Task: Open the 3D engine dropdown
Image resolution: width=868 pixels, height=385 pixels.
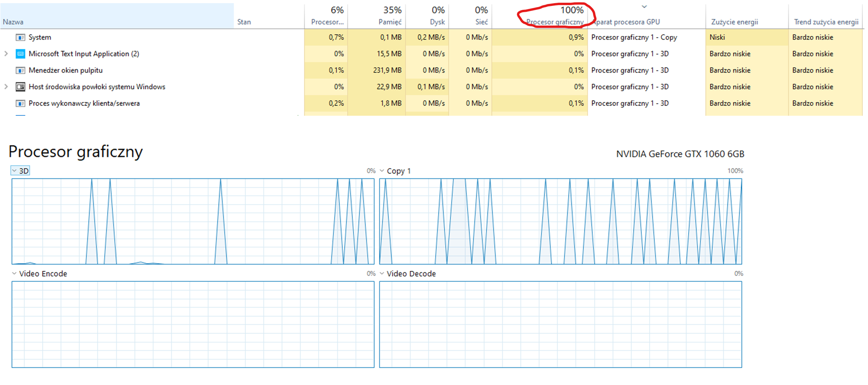Action: click(x=14, y=171)
